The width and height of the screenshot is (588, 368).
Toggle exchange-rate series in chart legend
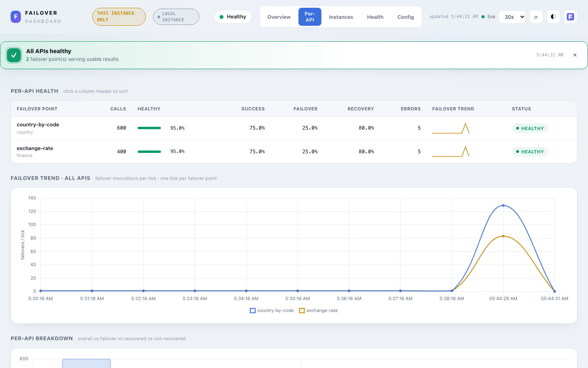318,310
